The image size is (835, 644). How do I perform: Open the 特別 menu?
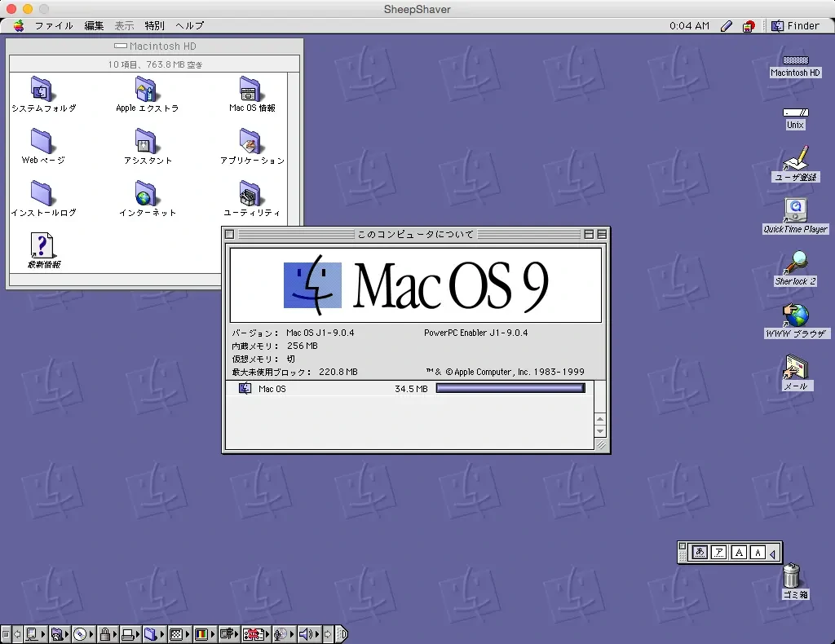click(154, 25)
